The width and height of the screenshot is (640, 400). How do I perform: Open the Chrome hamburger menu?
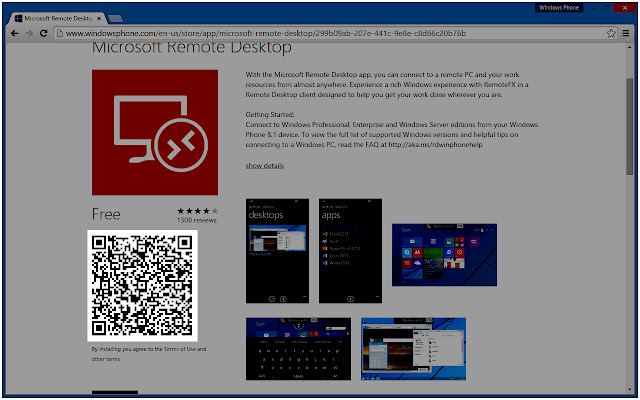626,33
